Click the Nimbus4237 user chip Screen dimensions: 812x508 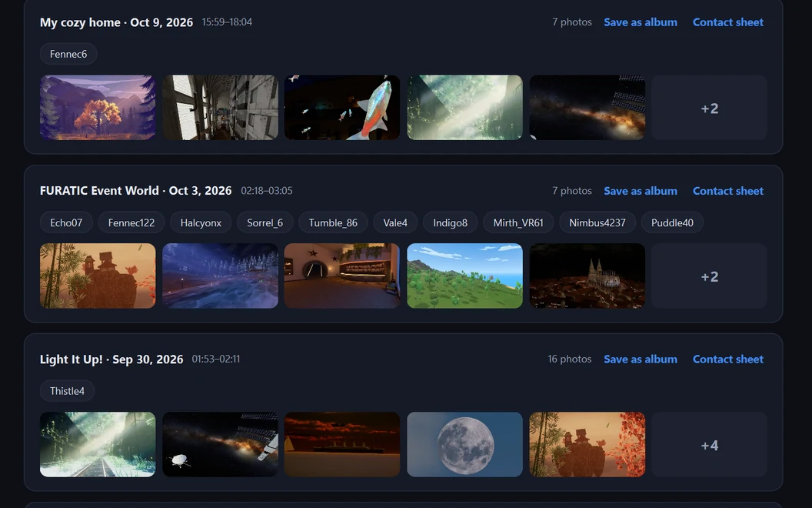(597, 222)
